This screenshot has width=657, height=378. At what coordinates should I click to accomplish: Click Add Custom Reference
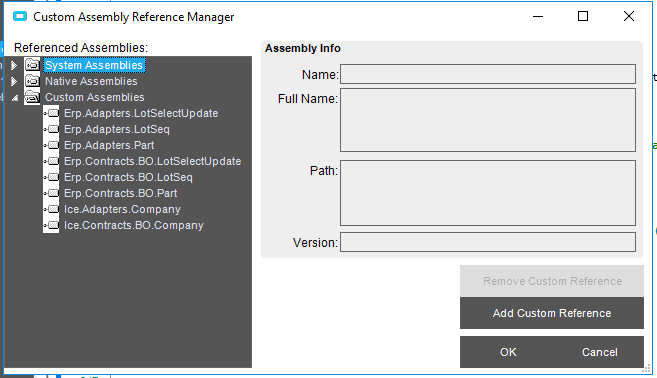tap(552, 313)
